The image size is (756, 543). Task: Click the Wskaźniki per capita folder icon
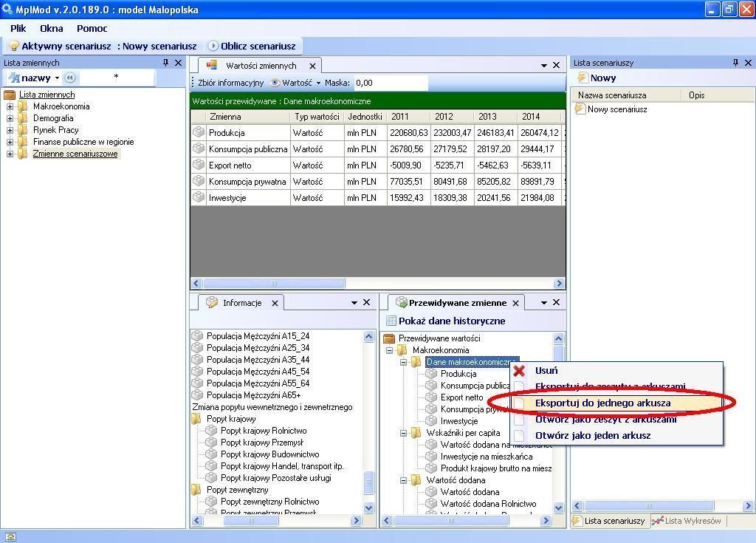coord(416,433)
